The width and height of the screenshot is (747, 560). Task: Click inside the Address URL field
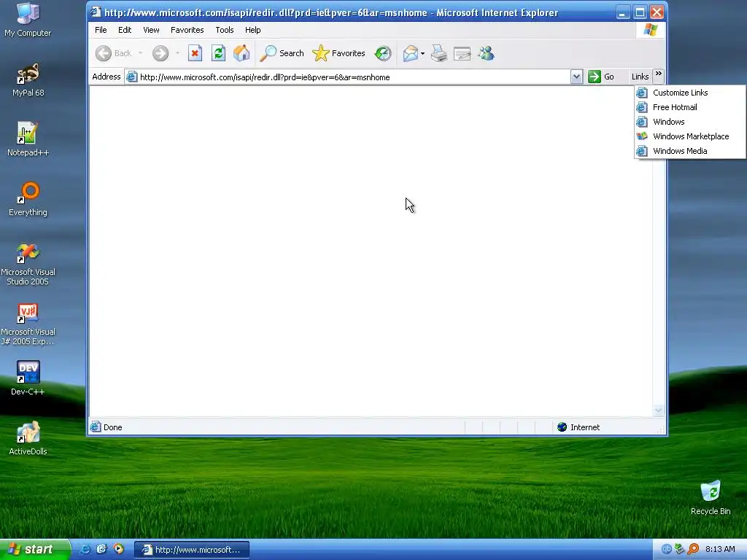354,77
